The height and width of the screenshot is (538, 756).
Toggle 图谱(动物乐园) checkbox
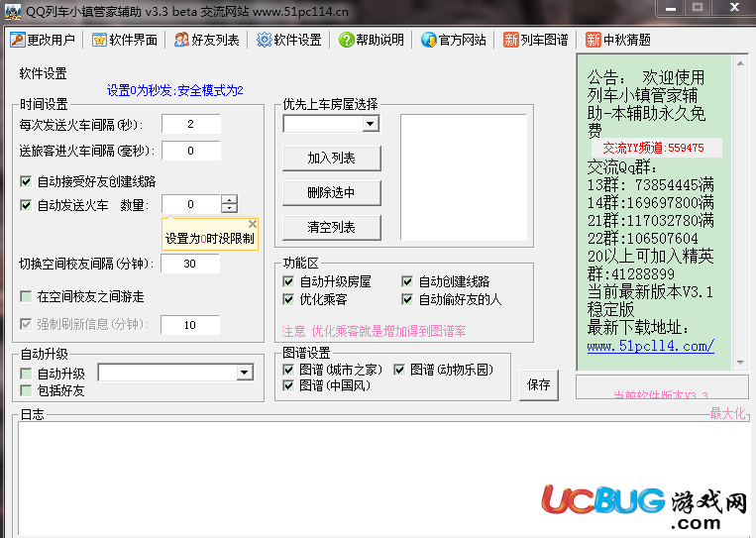(399, 370)
